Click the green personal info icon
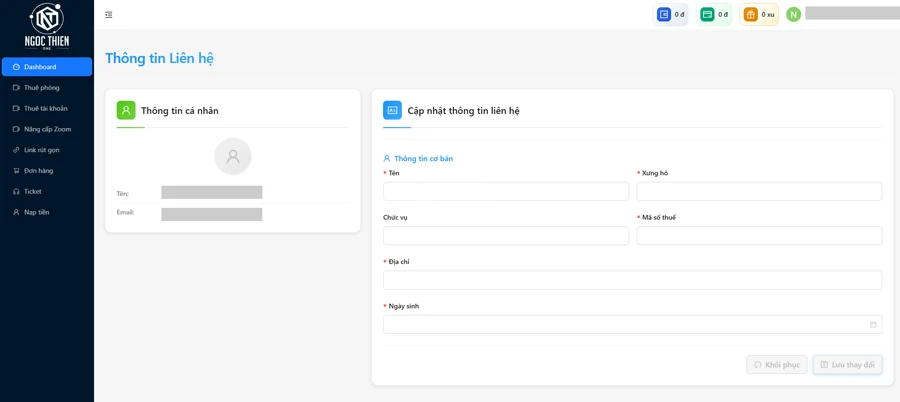Image resolution: width=900 pixels, height=402 pixels. 126,111
